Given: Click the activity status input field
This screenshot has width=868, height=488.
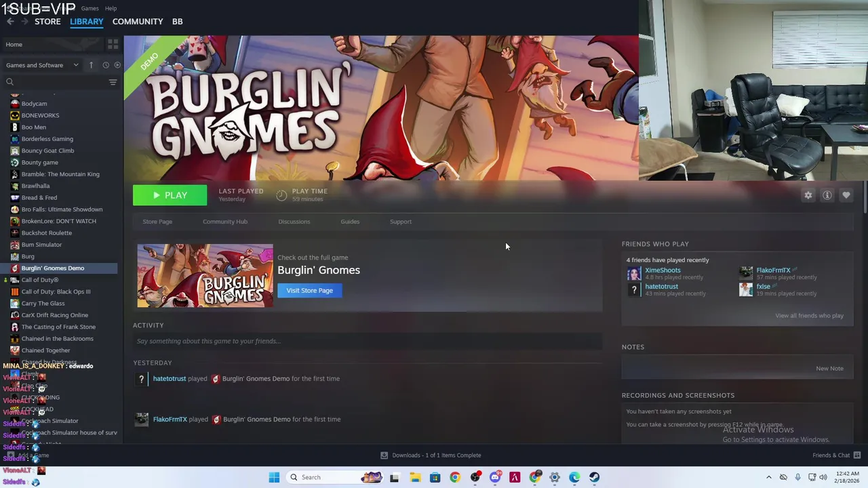Looking at the screenshot, I should point(368,341).
